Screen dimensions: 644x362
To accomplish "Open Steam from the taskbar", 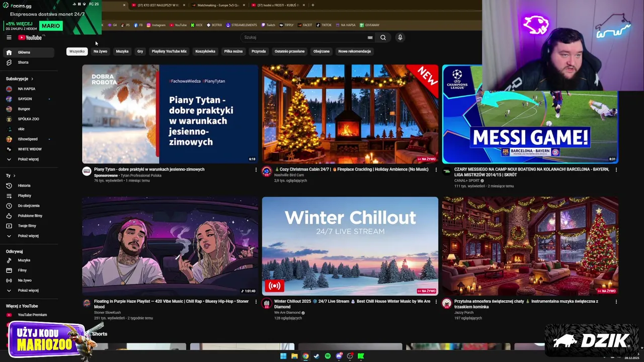I will coord(316,356).
